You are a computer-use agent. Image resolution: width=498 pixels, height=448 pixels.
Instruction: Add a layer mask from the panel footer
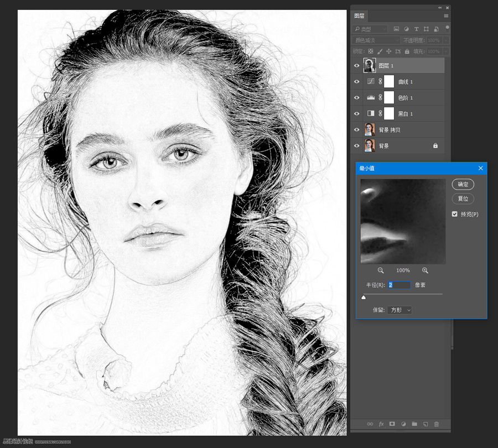[x=392, y=424]
